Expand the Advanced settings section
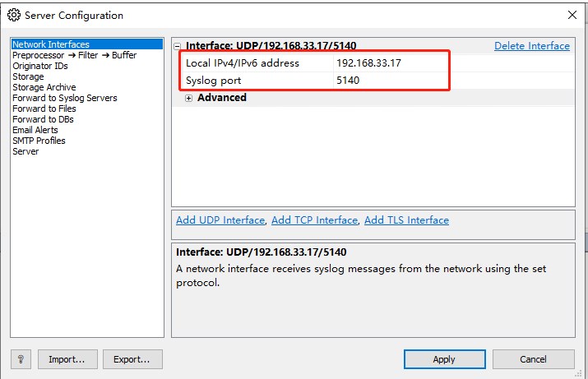The height and width of the screenshot is (379, 588). [x=188, y=98]
